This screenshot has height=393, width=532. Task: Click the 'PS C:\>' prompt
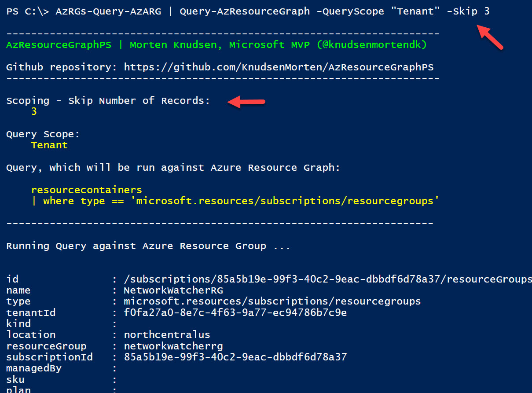[28, 11]
